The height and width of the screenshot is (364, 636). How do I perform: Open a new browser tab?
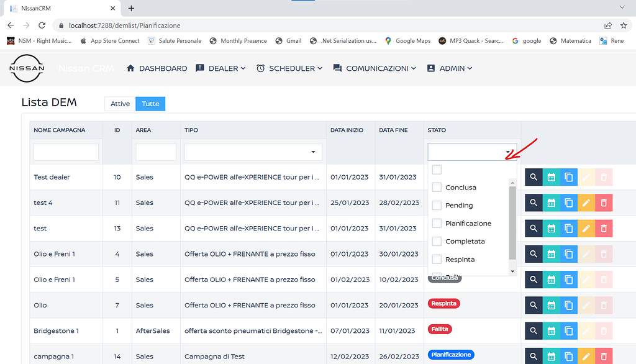coord(131,8)
